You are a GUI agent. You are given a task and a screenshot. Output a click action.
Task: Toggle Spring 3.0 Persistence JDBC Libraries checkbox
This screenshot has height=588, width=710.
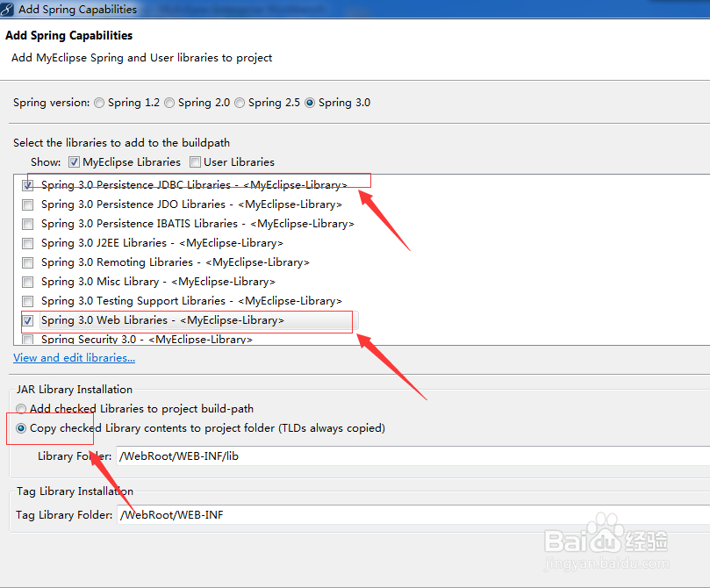pyautogui.click(x=27, y=185)
